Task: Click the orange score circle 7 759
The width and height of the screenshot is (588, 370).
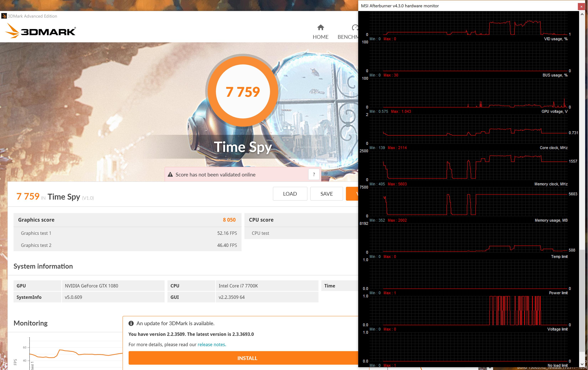Action: [243, 91]
